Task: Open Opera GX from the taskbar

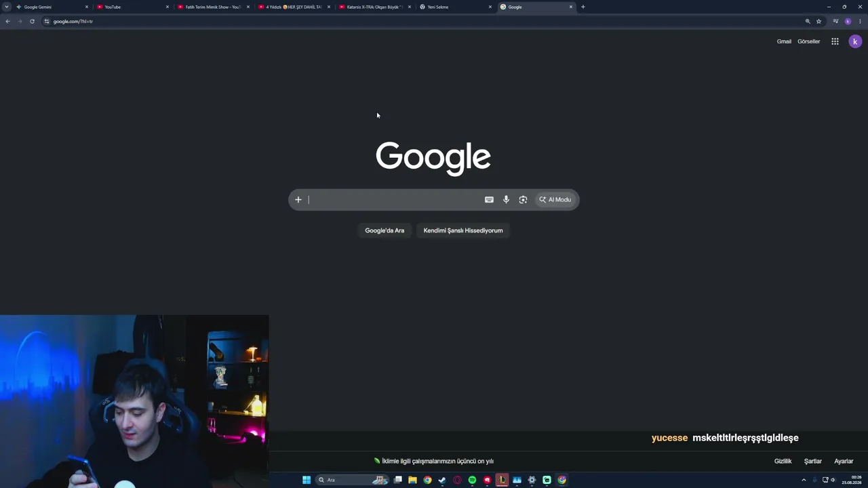Action: point(457,480)
